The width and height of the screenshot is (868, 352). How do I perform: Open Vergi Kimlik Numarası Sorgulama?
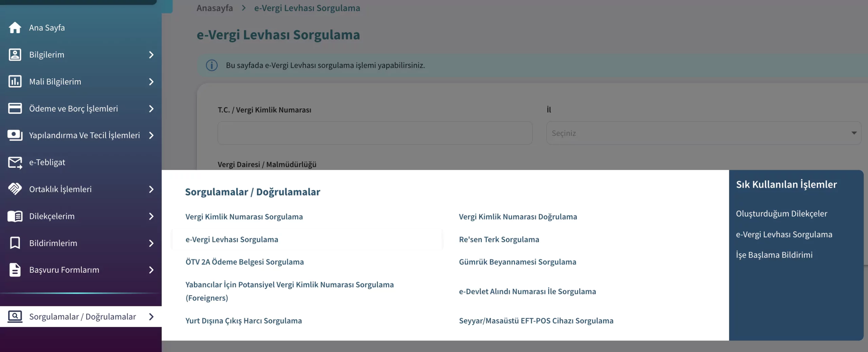click(x=244, y=217)
